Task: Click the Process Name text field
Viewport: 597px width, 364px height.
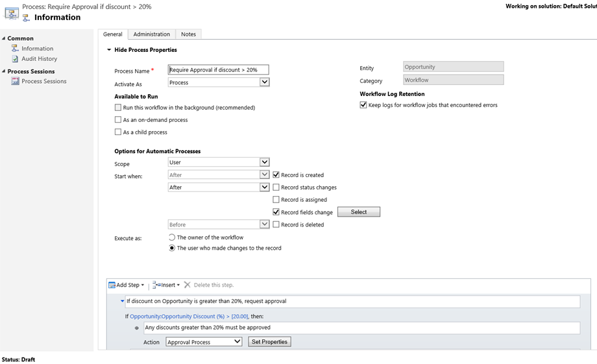Action: [218, 70]
